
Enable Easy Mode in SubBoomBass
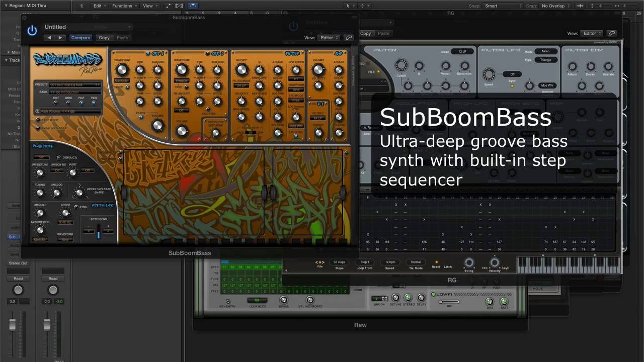pyautogui.click(x=38, y=120)
